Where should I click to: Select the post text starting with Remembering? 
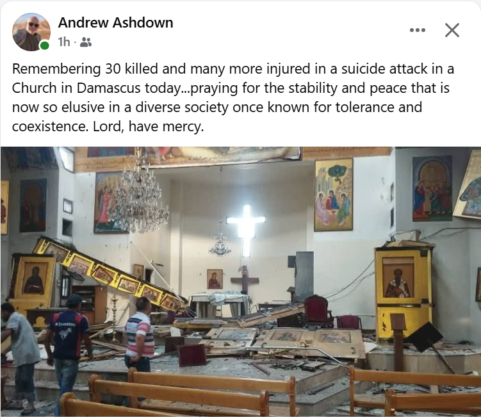click(x=233, y=98)
